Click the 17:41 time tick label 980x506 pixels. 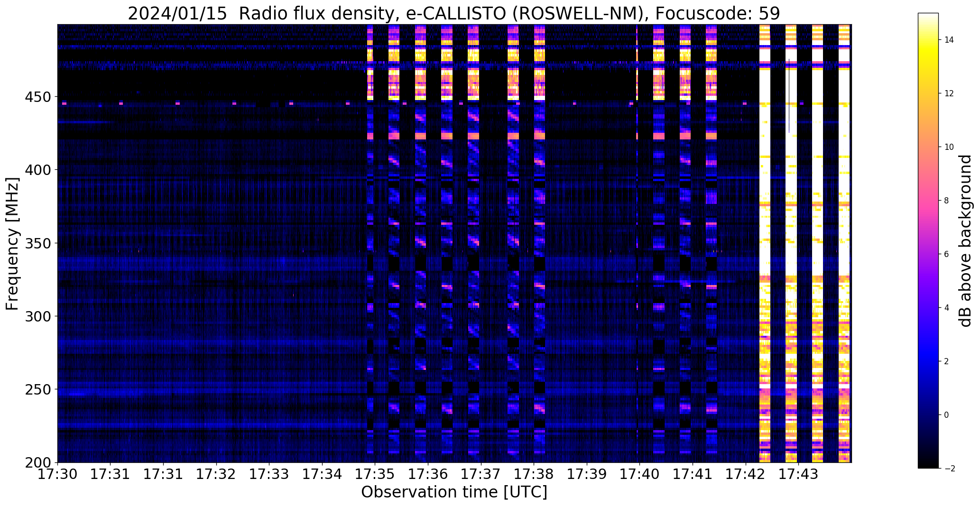[693, 474]
